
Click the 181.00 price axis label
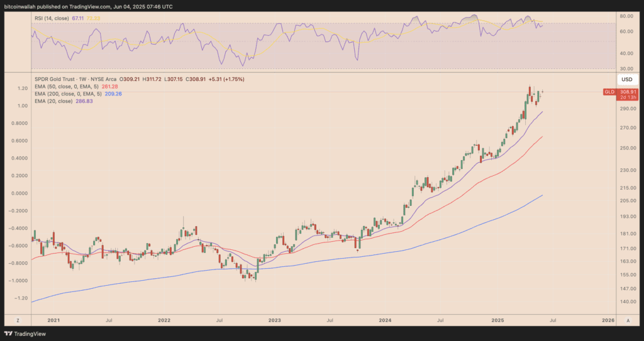point(628,234)
